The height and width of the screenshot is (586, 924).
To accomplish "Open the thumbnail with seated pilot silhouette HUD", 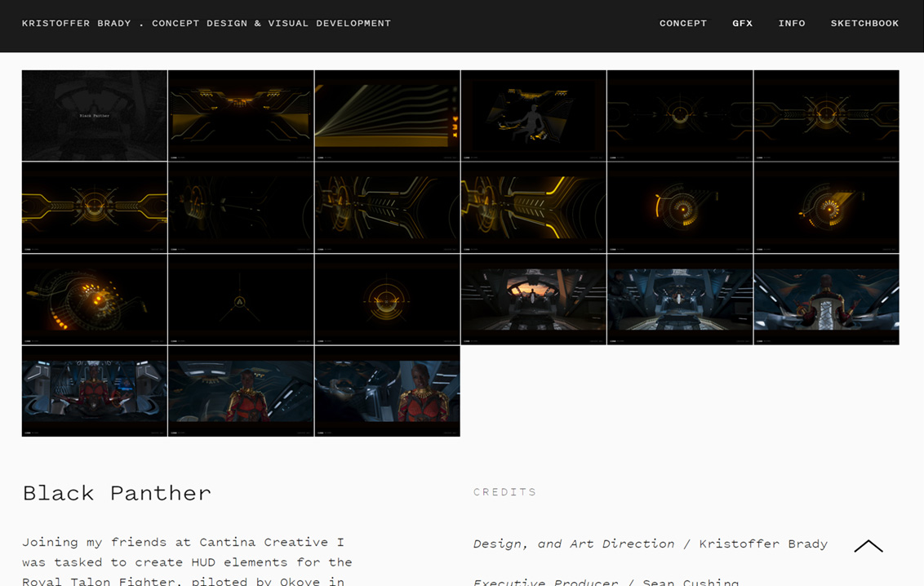I will [x=533, y=115].
